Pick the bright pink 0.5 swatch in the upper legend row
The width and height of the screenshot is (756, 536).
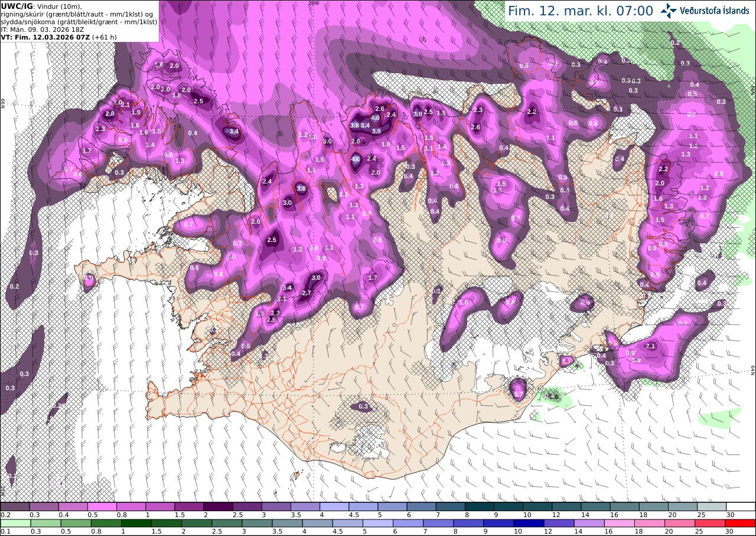coord(102,506)
